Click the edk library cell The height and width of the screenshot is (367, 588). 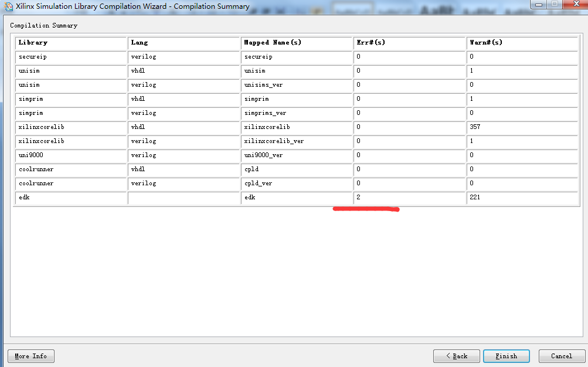point(70,198)
